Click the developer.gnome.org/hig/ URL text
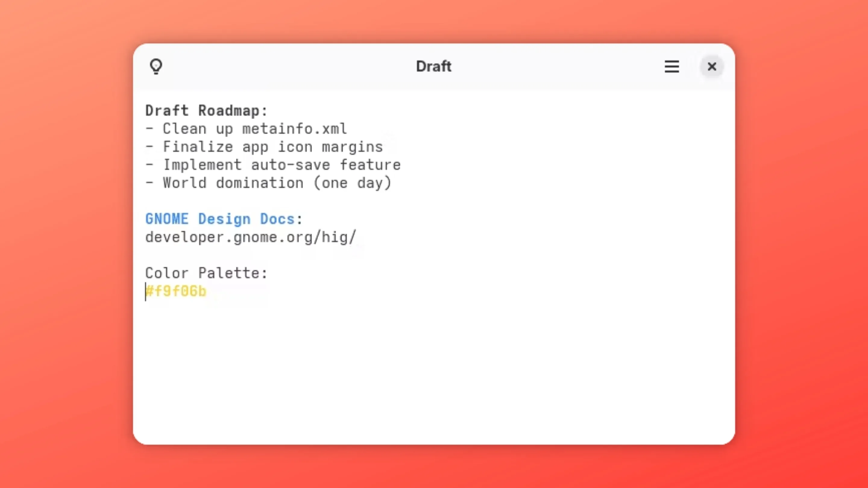 (250, 237)
